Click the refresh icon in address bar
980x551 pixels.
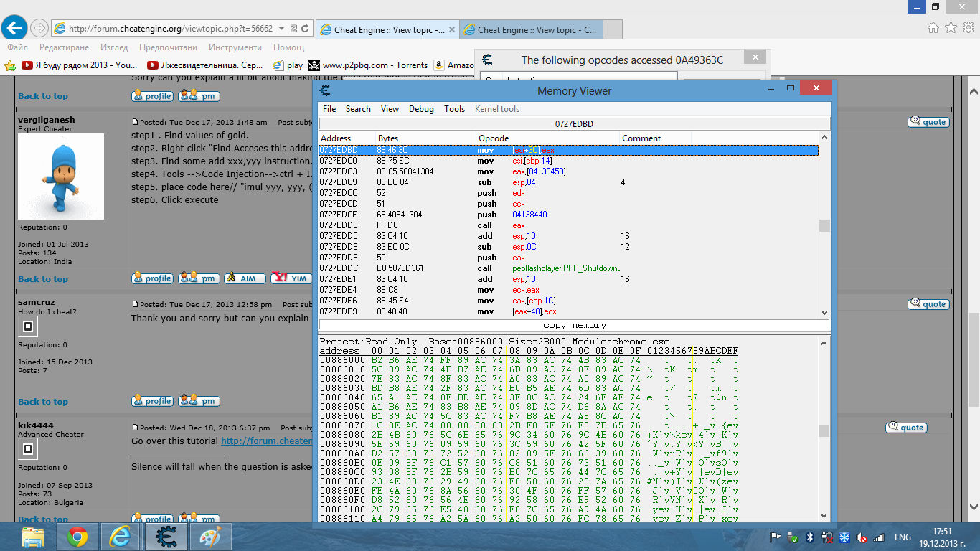(306, 29)
